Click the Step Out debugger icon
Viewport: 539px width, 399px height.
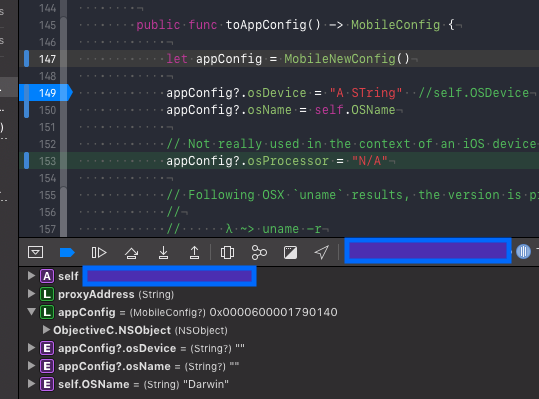195,253
